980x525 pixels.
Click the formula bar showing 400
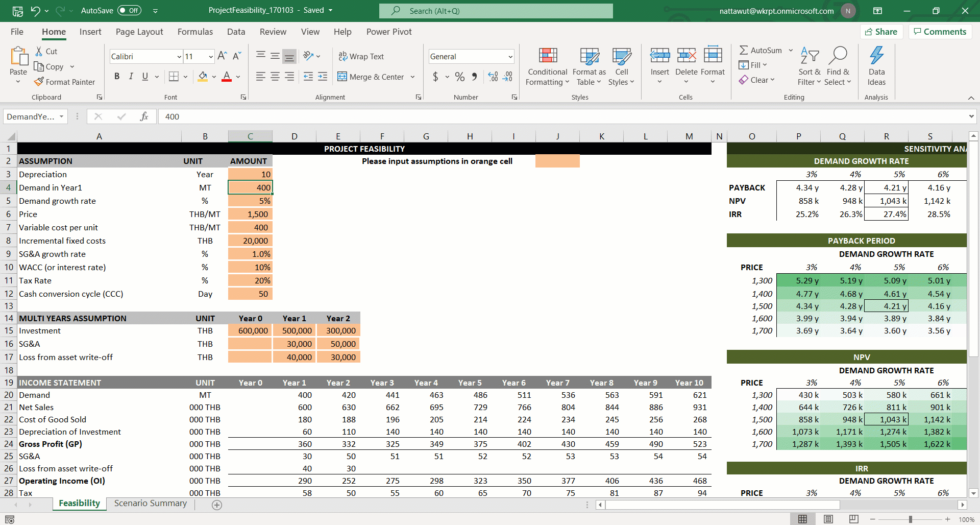tap(561, 116)
